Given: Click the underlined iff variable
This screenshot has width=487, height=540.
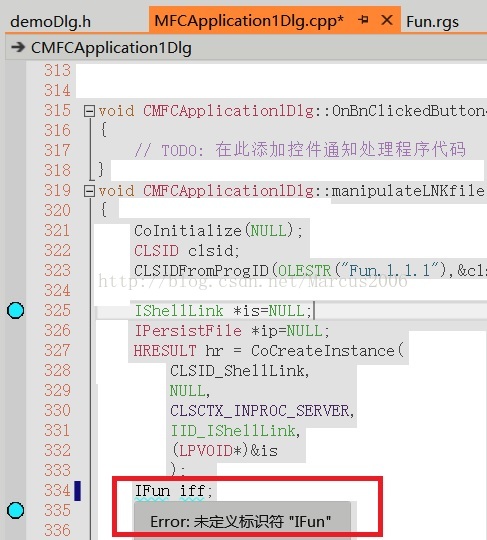Looking at the screenshot, I should point(192,491).
